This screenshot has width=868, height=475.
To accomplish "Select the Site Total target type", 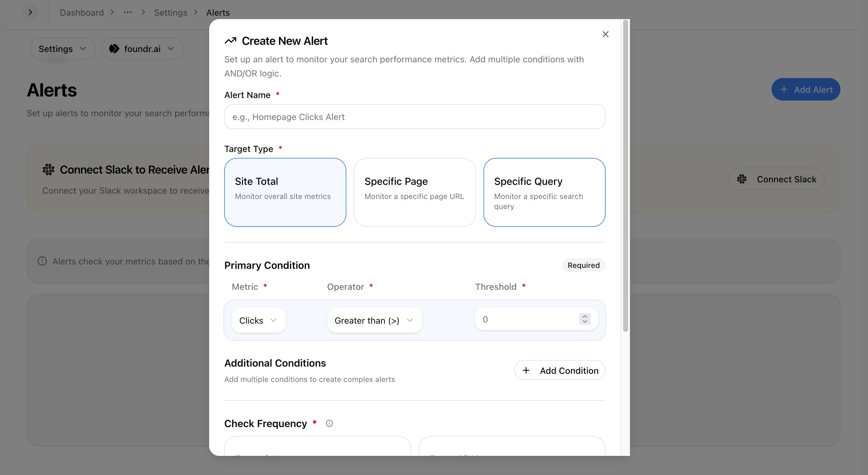I will click(x=285, y=192).
